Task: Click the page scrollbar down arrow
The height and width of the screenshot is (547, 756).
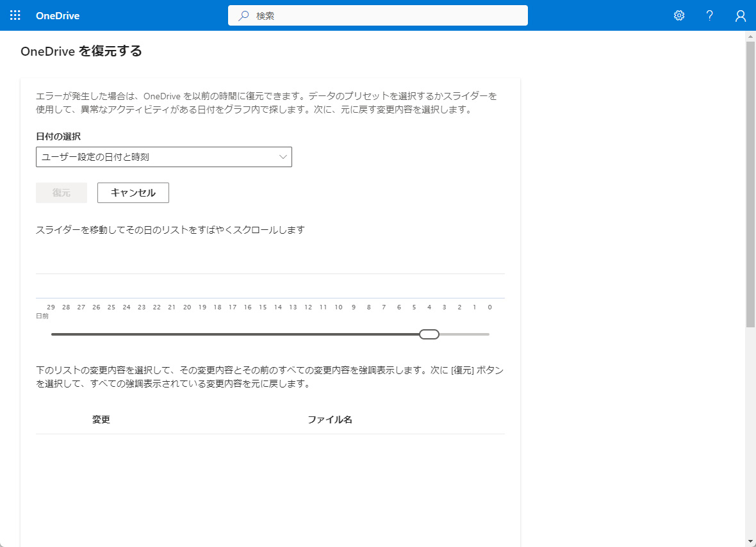Action: pyautogui.click(x=750, y=542)
